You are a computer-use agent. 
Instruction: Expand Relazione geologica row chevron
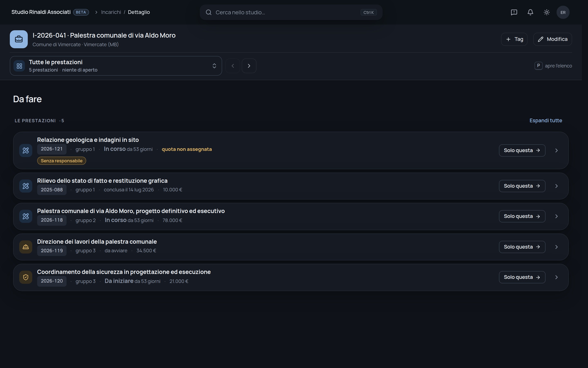coord(556,150)
